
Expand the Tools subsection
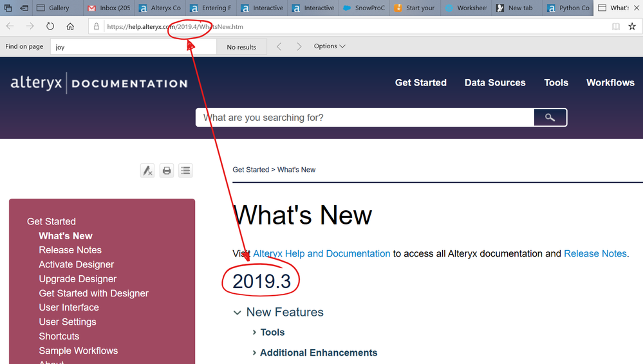click(254, 332)
